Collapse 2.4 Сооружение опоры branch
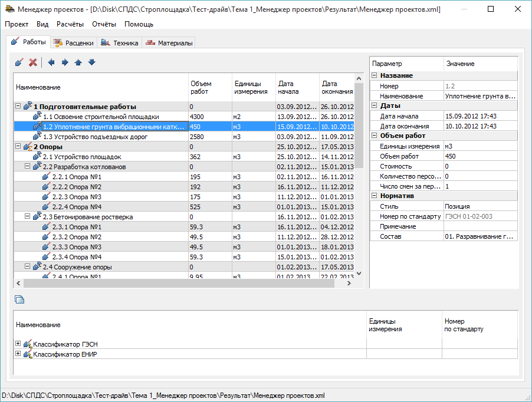 click(28, 266)
